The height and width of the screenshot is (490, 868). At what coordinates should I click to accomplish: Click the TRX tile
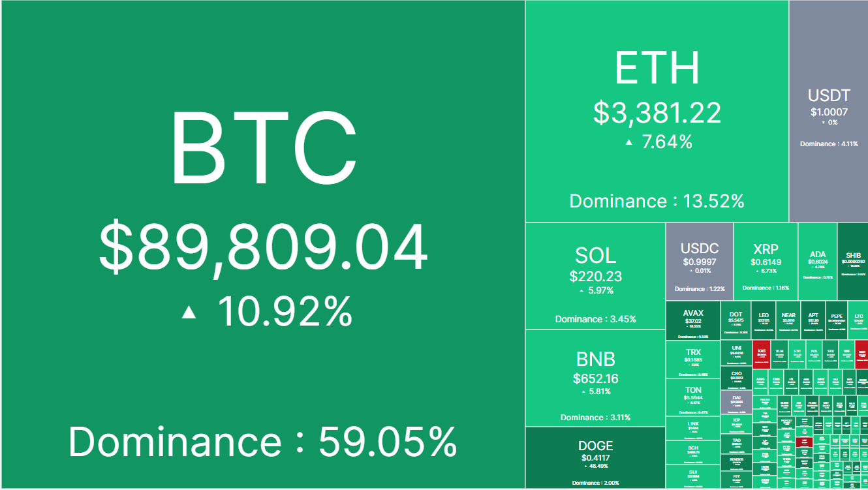click(x=693, y=360)
